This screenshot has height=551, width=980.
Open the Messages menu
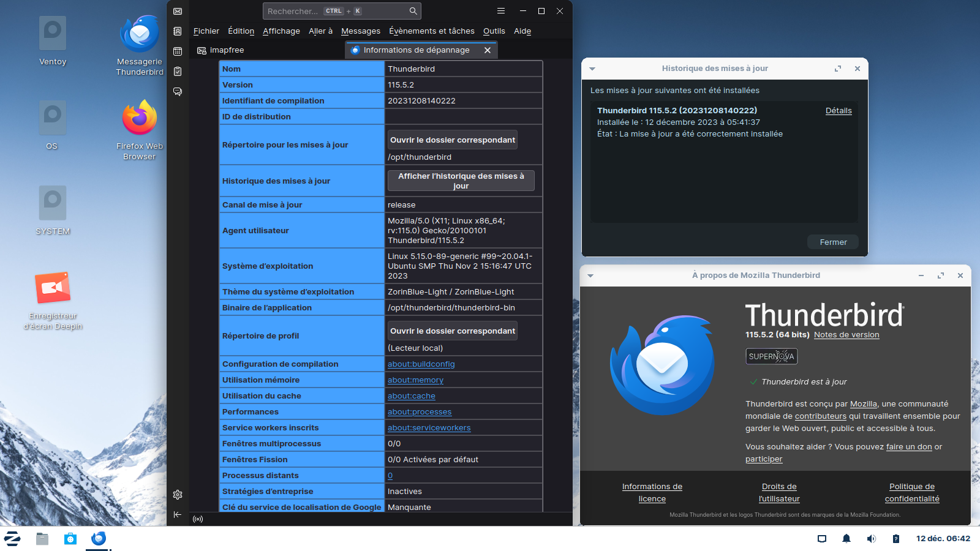361,31
